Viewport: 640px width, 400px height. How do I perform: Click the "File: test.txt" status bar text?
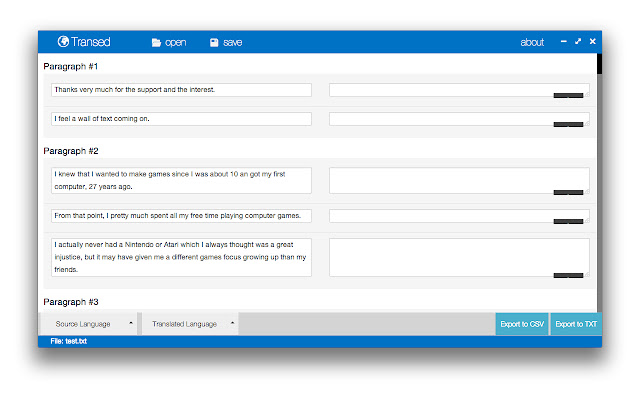[69, 341]
